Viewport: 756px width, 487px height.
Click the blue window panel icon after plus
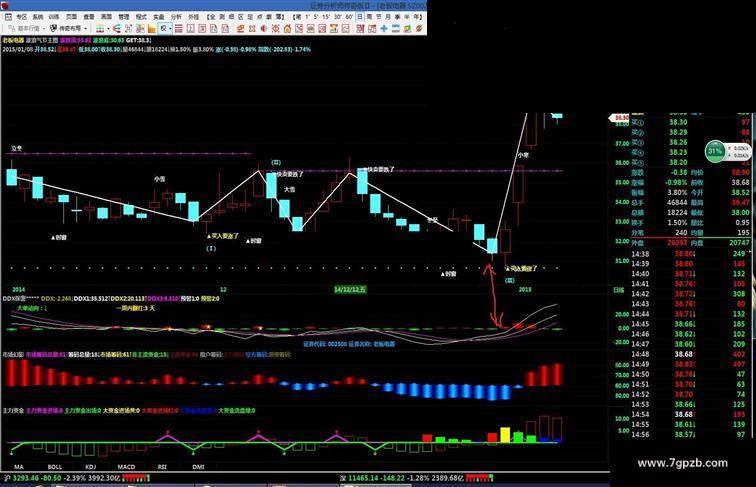point(396,29)
